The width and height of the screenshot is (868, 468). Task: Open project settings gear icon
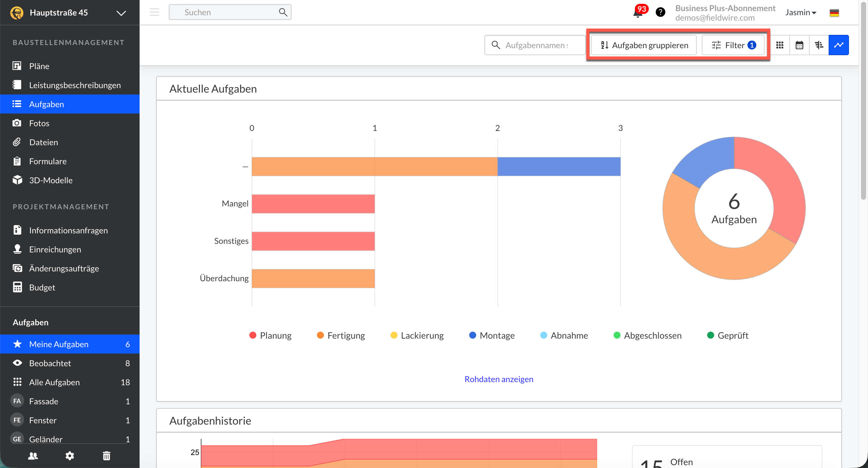coord(70,456)
